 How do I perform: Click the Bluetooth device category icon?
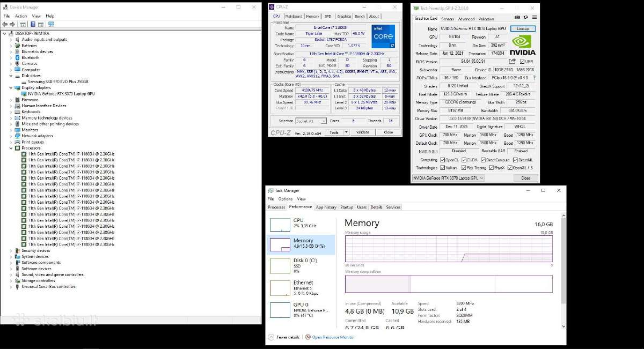[x=17, y=57]
